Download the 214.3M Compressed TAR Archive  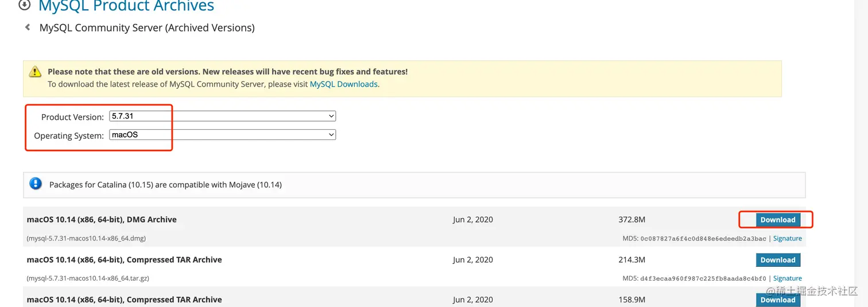777,260
